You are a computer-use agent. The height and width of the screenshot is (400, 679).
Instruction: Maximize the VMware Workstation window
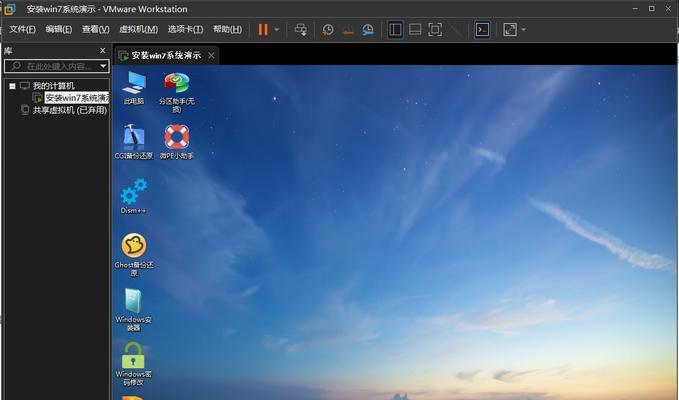(652, 9)
